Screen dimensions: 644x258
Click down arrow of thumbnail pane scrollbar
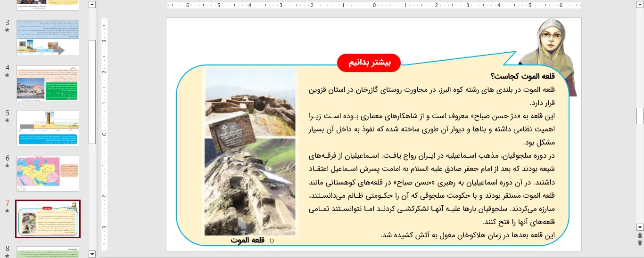click(x=92, y=254)
